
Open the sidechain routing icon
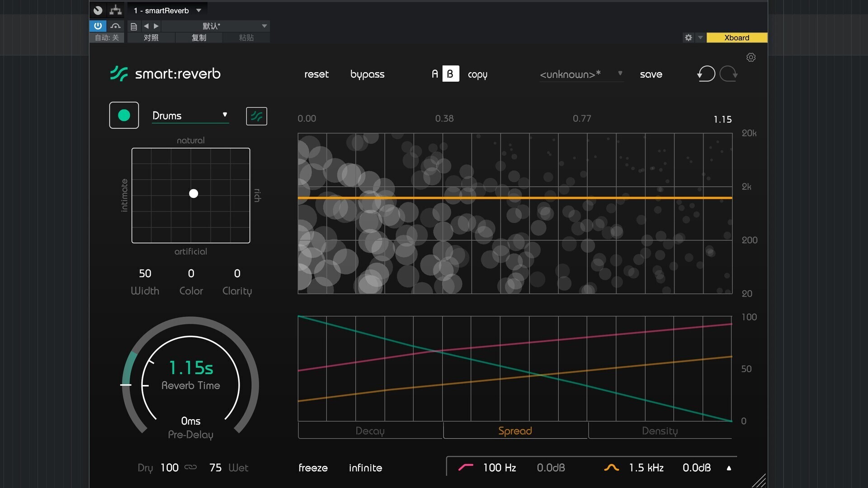(116, 10)
